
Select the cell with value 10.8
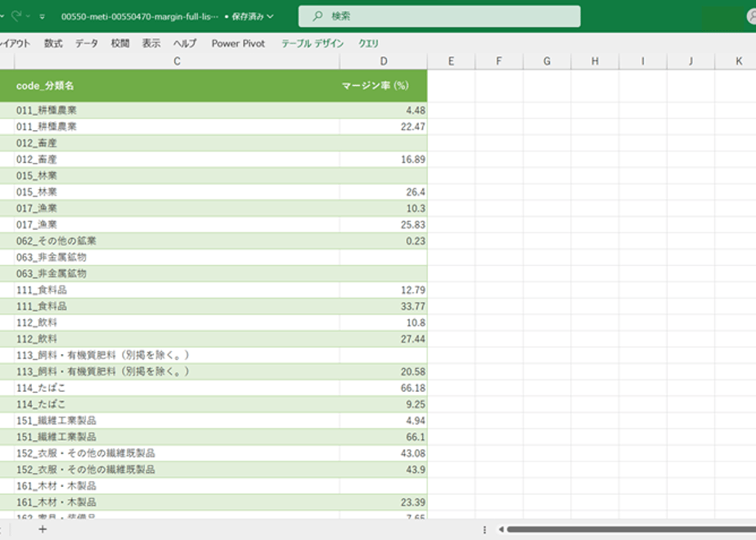click(x=383, y=322)
